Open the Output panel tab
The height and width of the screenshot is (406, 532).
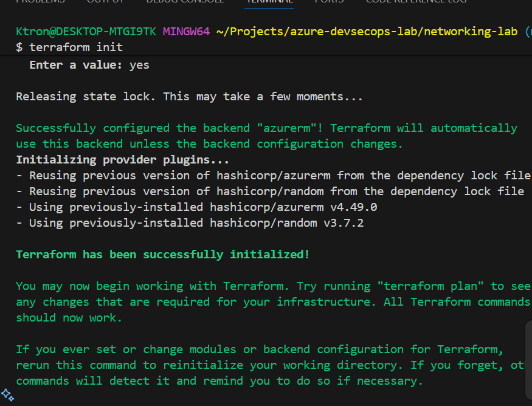[105, 2]
